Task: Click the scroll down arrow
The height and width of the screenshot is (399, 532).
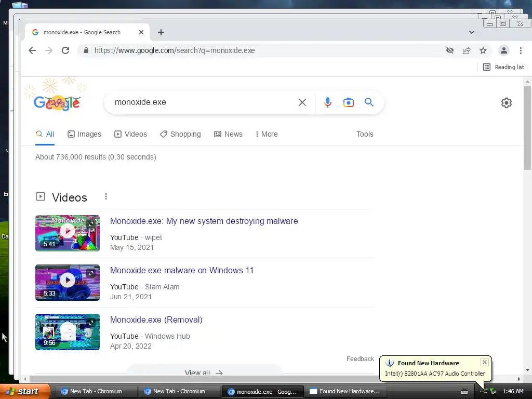Action: (527, 370)
